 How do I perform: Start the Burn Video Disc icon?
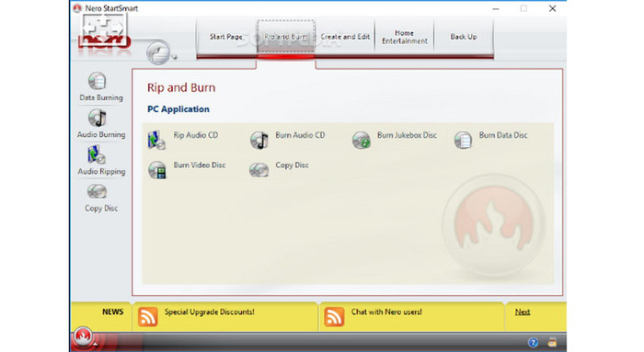[x=157, y=170]
